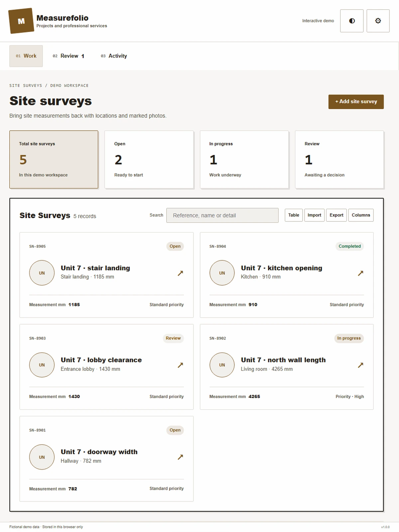Focus the search field for surveys
This screenshot has width=399, height=532.
222,215
